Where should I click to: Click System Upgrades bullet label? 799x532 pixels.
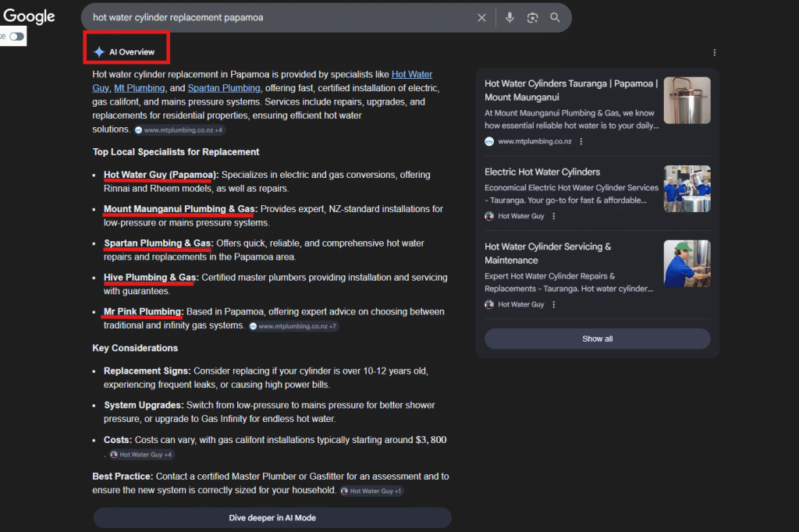[x=144, y=405]
